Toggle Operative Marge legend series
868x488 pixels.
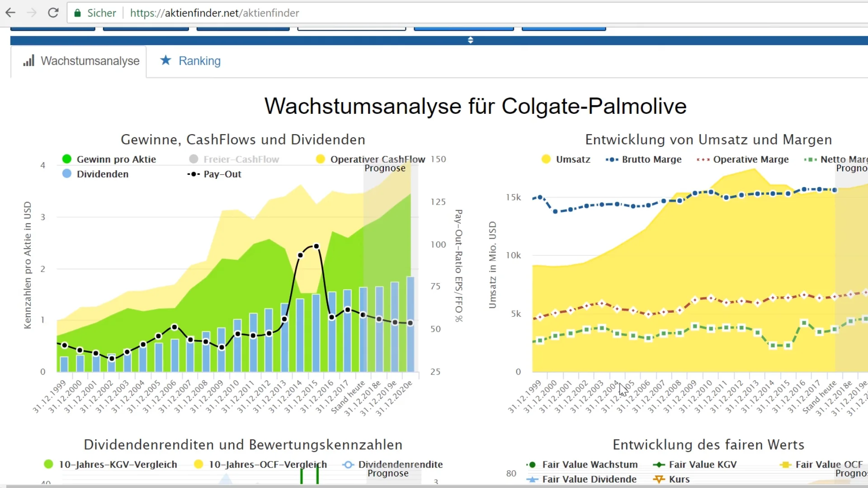743,159
